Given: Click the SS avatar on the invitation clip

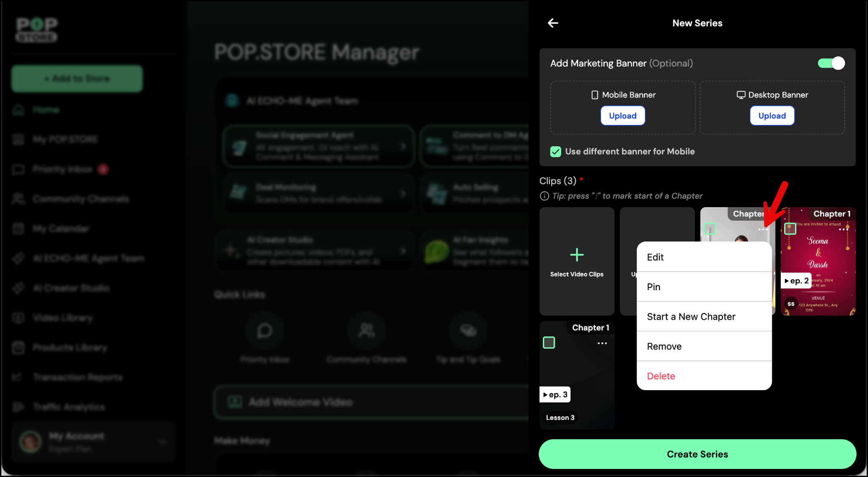Looking at the screenshot, I should point(791,304).
